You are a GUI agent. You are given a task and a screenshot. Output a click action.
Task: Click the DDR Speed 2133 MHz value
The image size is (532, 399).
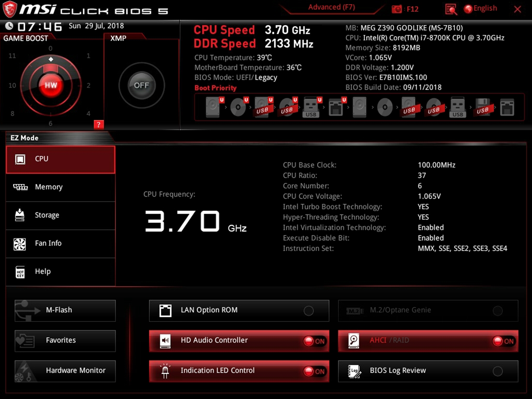[289, 44]
